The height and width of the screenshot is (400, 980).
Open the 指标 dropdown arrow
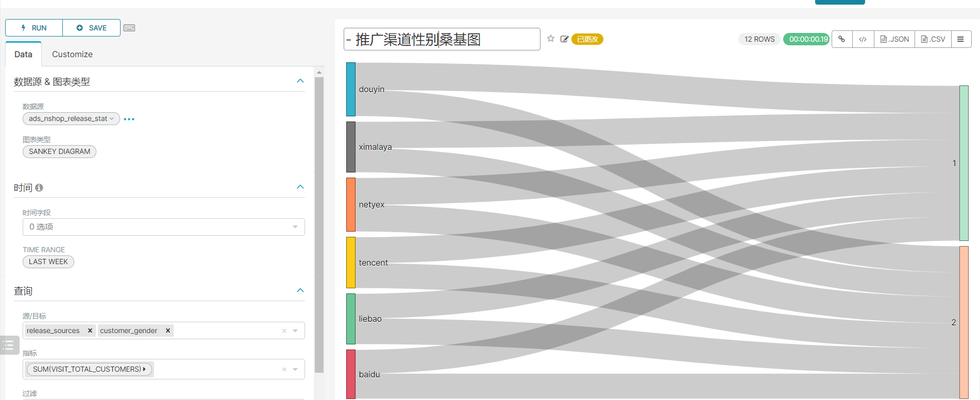295,369
